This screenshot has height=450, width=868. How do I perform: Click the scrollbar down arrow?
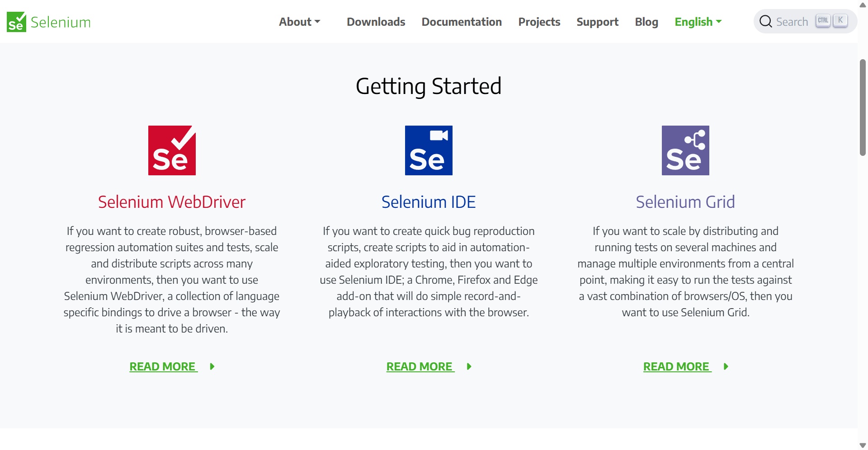863,445
